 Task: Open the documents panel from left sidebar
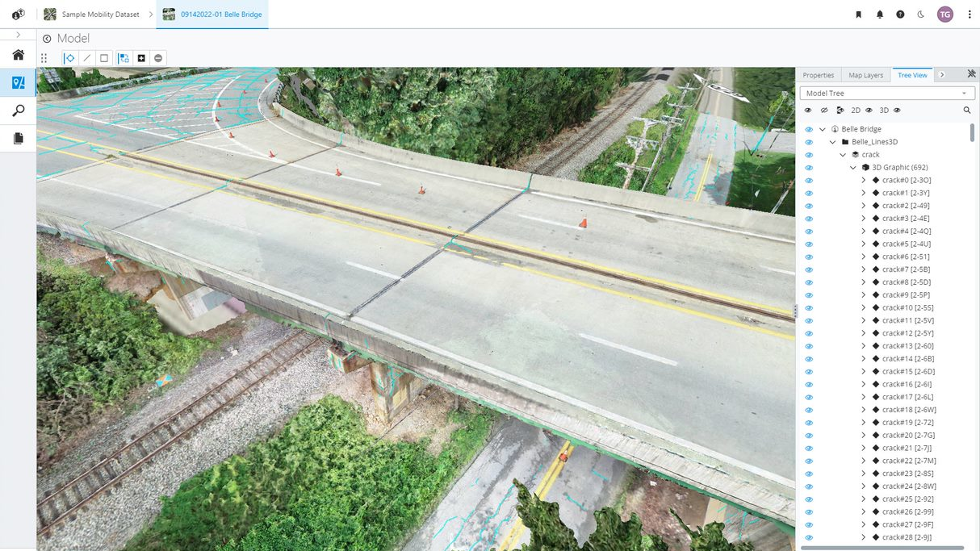[17, 137]
